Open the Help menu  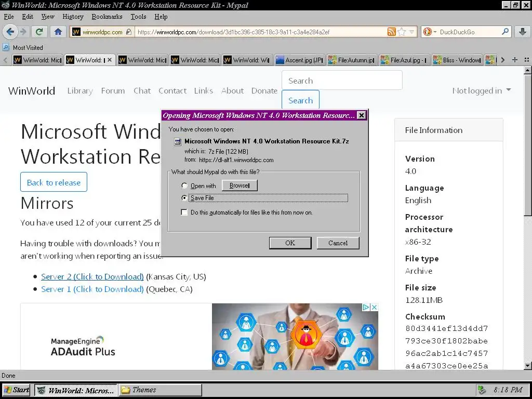point(161,17)
